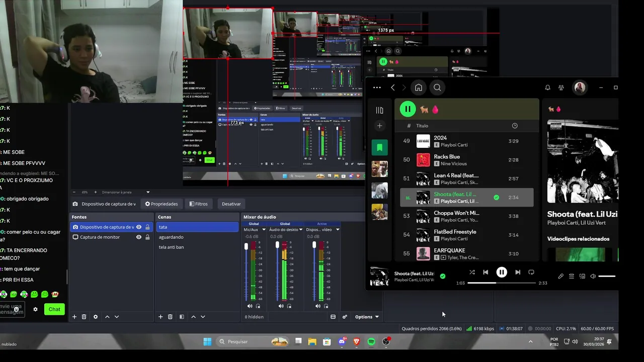Move scene down in Cenas list
This screenshot has height=362, width=644.
coord(203,317)
